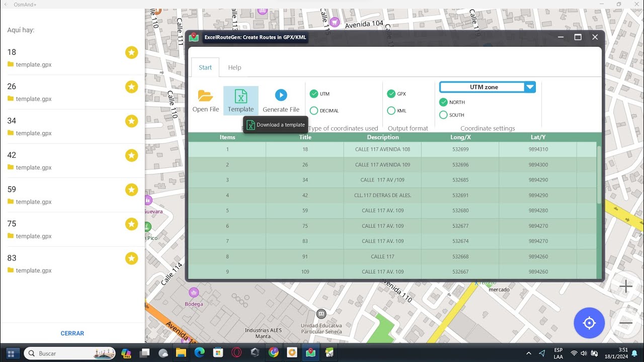Center the map on my location
This screenshot has height=362, width=644.
589,323
